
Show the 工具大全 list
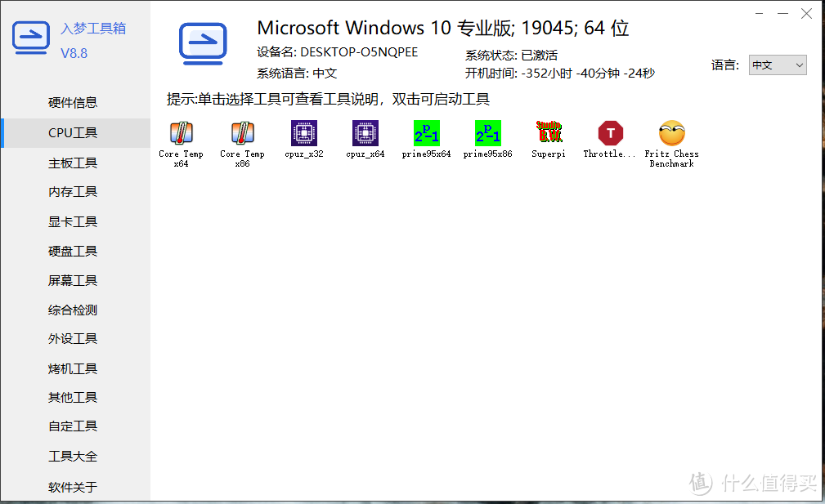tap(73, 456)
